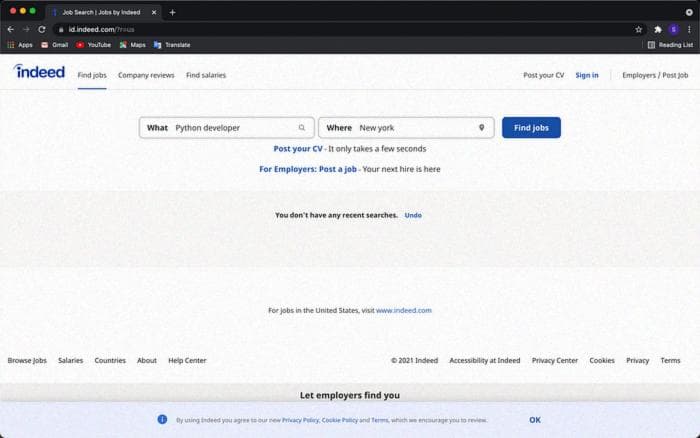Open Accessibility at Indeed link
Screen dimensions: 700x438
[x=484, y=360]
